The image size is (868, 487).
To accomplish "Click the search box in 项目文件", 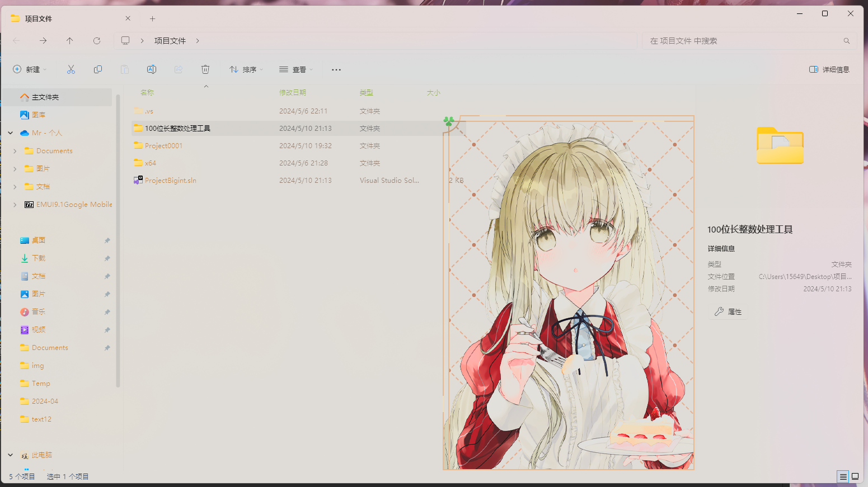I will click(749, 41).
